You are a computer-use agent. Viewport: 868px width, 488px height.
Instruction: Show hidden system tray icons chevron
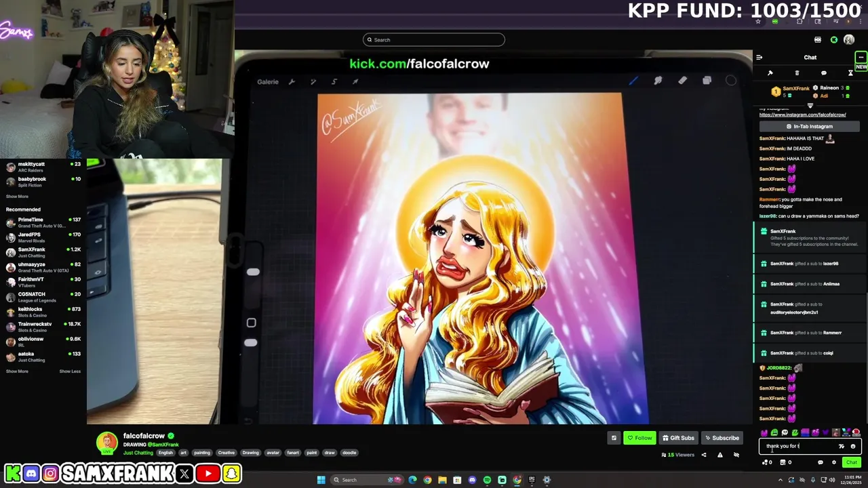(781, 480)
